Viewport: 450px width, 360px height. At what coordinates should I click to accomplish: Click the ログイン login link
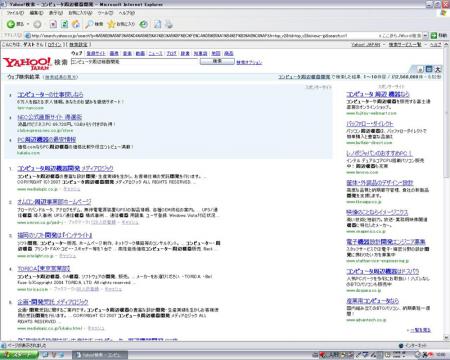click(54, 45)
